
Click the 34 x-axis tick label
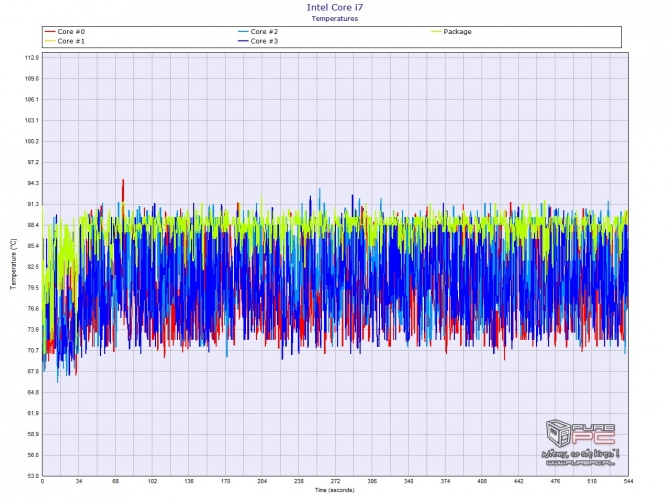point(79,481)
